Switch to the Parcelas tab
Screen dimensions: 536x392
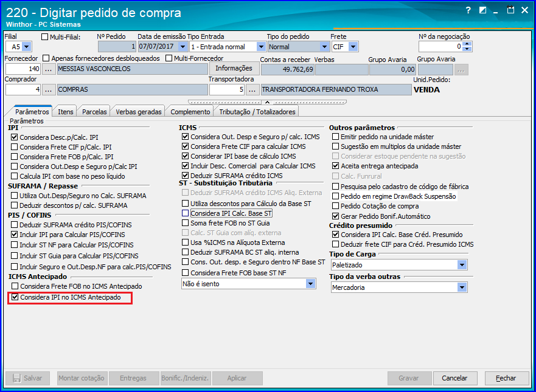(94, 112)
